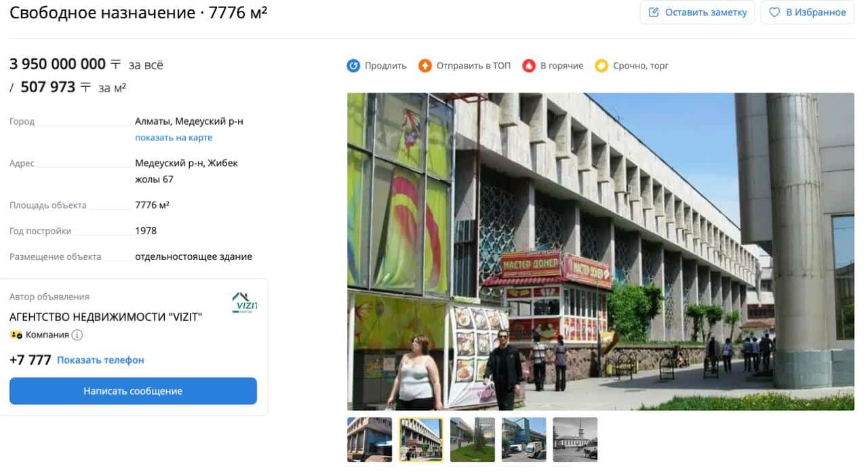
Task: Open agency name АГЕНТСТВО НЕДВИЖИМОСТИ "VIZIT"
Action: point(106,317)
